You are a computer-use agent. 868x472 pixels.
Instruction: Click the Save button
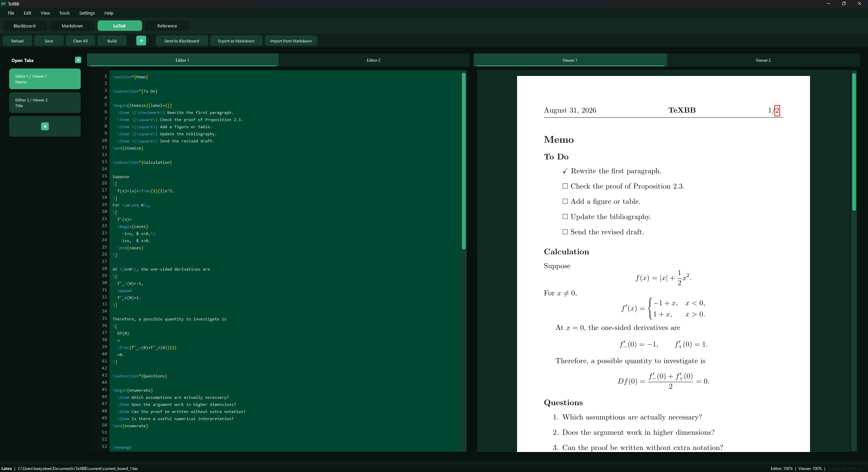pyautogui.click(x=49, y=41)
